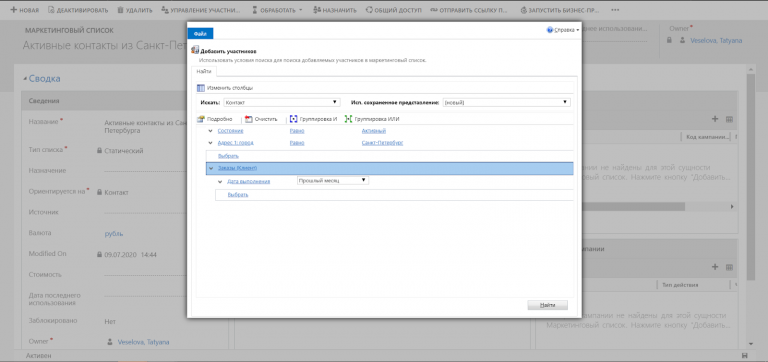Click the page's vertical scrollbar on the right
Image resolution: width=768 pixels, height=362 pixels.
tap(751, 176)
